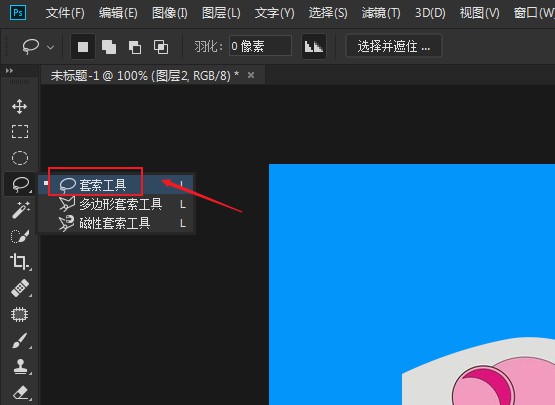
Task: Click the Photoshop Ps logo icon
Action: tap(18, 13)
